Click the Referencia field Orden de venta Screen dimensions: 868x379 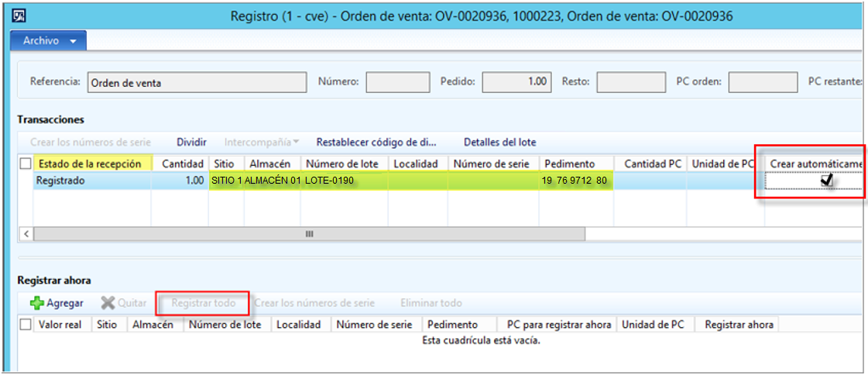tap(197, 82)
